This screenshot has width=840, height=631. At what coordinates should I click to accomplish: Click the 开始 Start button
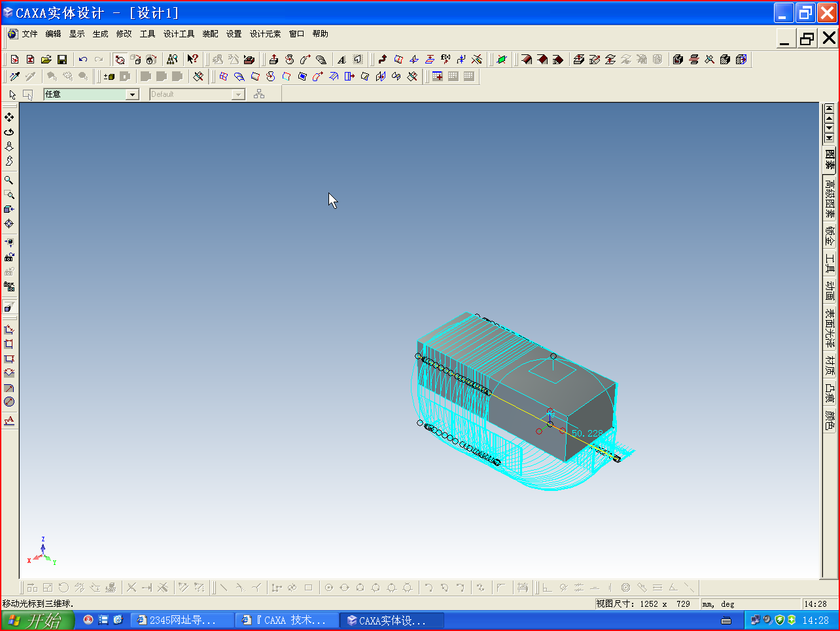click(x=37, y=620)
